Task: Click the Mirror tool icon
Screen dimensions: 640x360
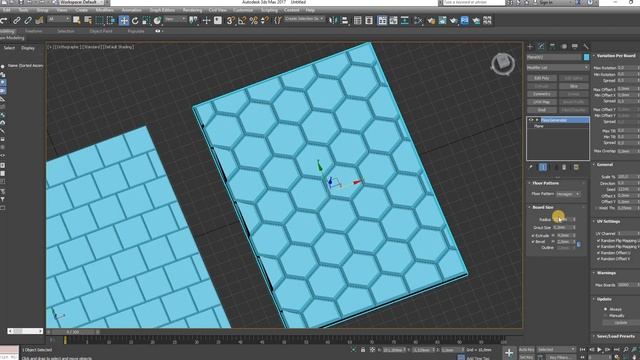Action: click(x=333, y=20)
